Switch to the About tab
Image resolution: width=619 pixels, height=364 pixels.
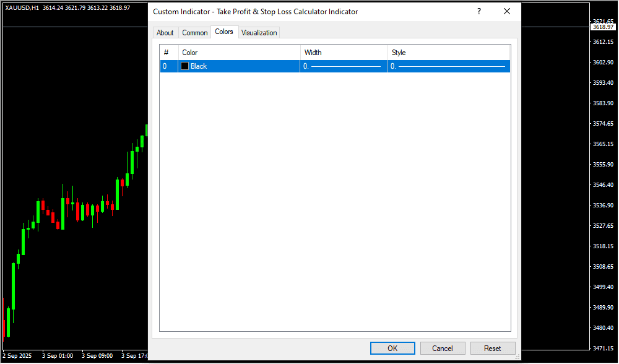pos(165,33)
